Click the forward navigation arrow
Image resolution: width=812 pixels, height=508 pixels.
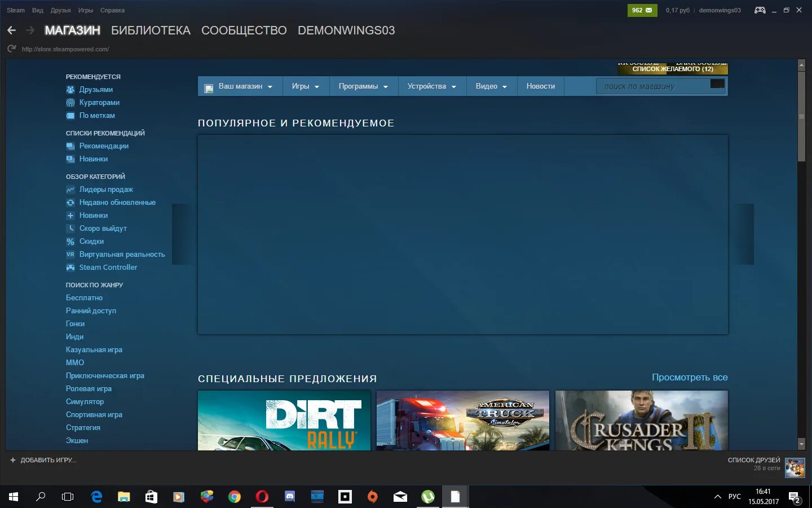(x=30, y=30)
